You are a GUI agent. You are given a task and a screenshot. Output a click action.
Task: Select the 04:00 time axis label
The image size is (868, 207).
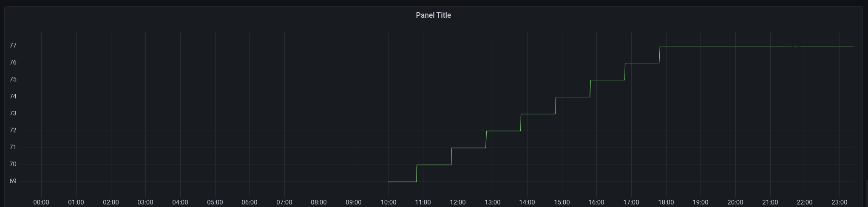click(x=180, y=202)
